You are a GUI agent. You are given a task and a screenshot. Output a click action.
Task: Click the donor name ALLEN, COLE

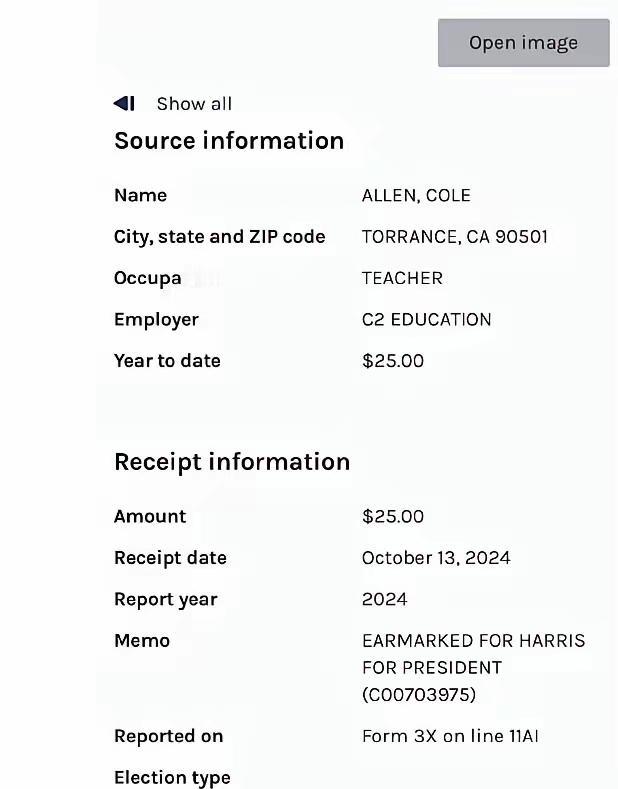coord(416,196)
